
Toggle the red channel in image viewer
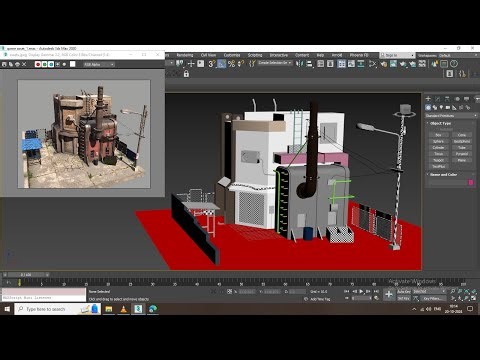click(38, 64)
